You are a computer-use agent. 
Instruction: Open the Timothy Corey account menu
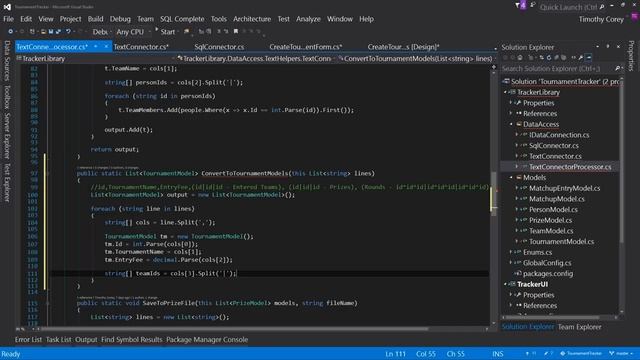[601, 19]
